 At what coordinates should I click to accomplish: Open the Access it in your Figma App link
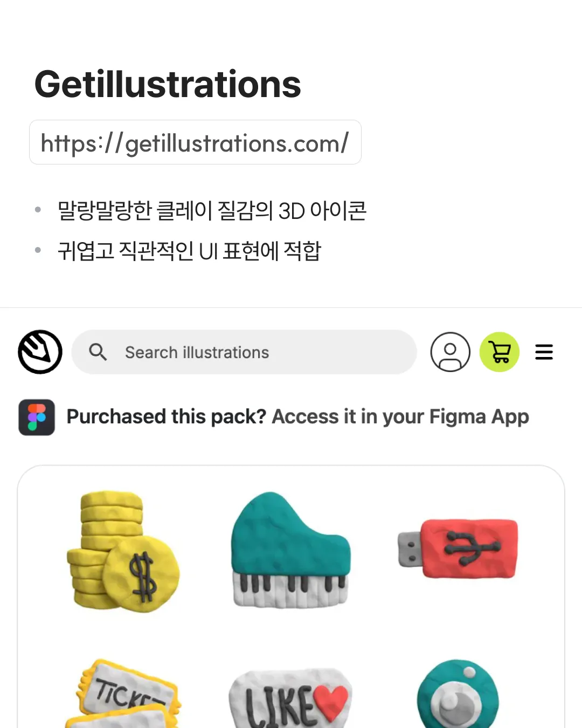(x=400, y=416)
